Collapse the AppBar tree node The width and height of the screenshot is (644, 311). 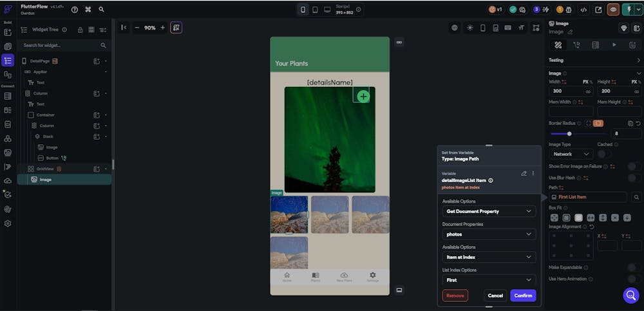[x=106, y=72]
